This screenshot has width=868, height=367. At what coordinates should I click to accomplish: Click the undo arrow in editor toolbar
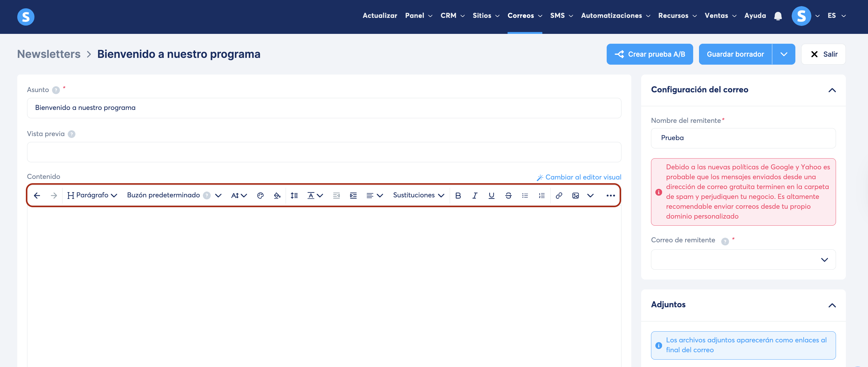[x=37, y=196]
